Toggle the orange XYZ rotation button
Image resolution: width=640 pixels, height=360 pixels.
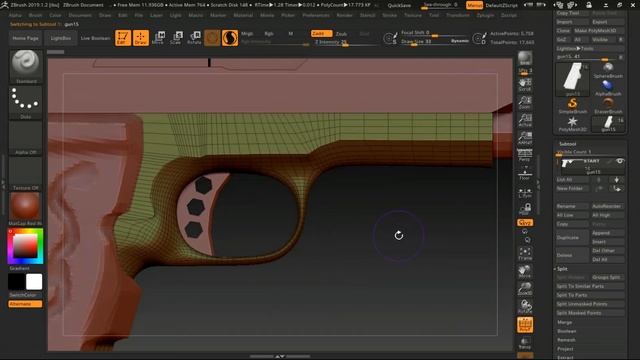(525, 223)
